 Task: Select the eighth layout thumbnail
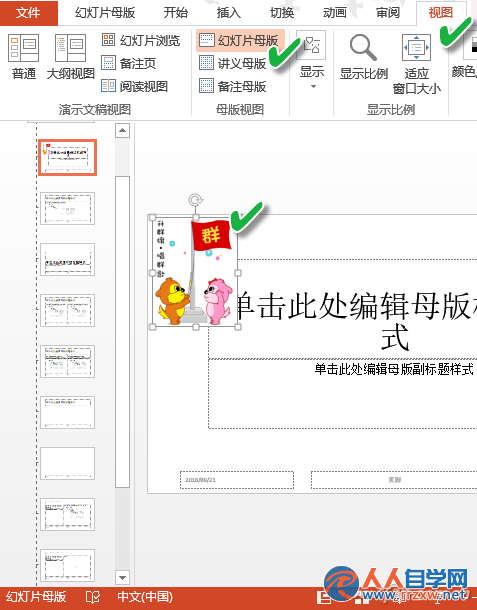[x=67, y=514]
